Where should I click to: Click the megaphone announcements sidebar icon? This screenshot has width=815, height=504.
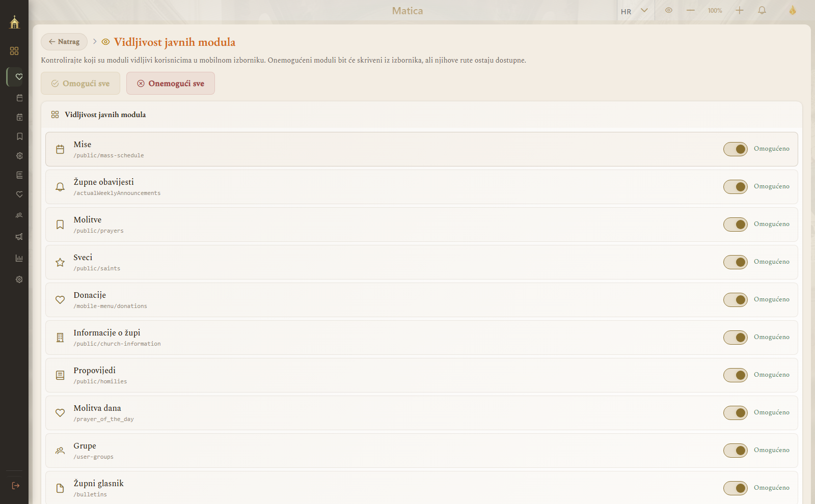(19, 237)
